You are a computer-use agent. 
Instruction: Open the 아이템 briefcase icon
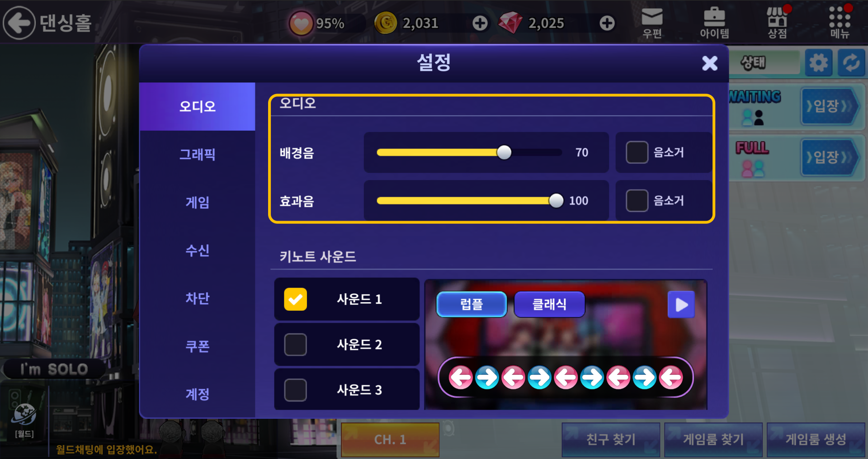[714, 23]
